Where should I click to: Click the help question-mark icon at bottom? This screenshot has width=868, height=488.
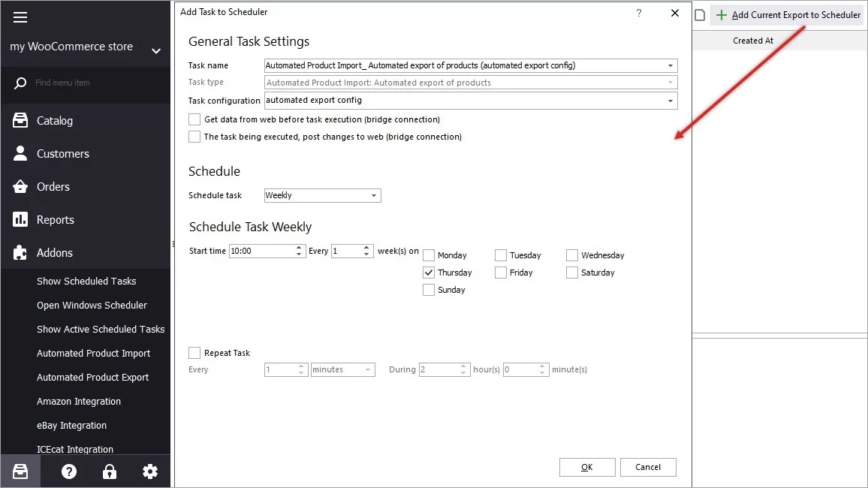(x=68, y=471)
